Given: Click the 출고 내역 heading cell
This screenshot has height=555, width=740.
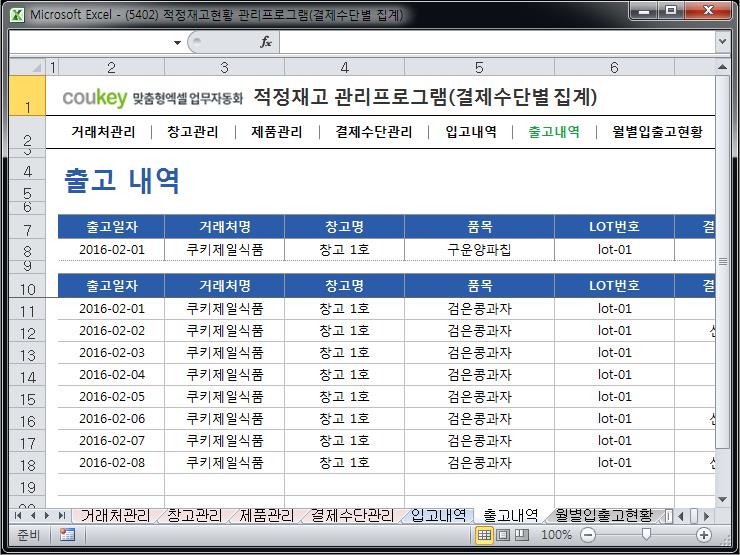Looking at the screenshot, I should tap(122, 181).
